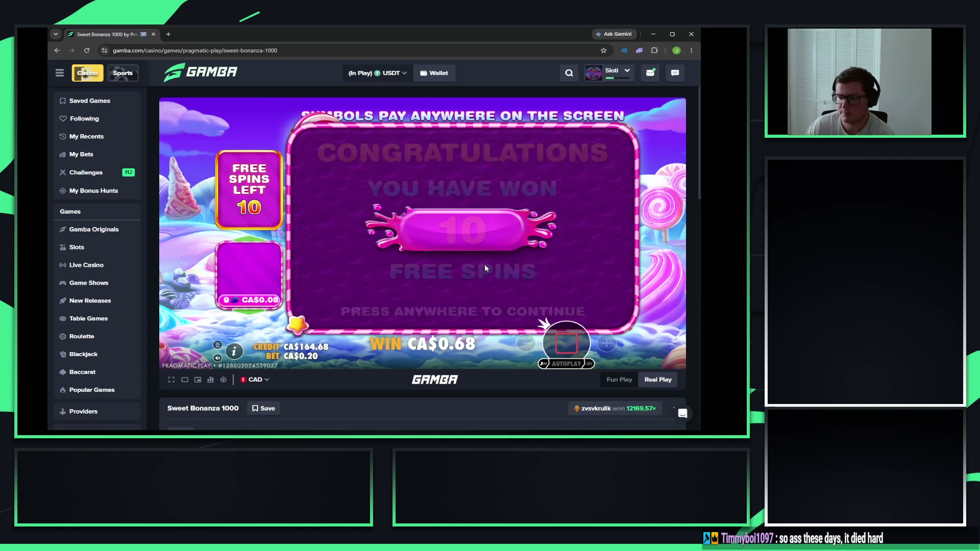Image resolution: width=980 pixels, height=551 pixels.
Task: Show live stats chart icon
Action: 210,380
